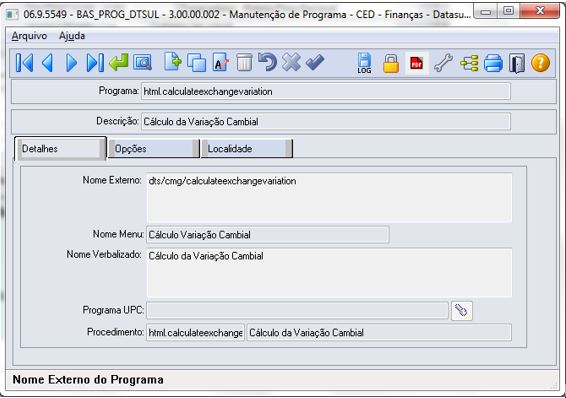This screenshot has width=566, height=398.
Task: Click the yellow padlock security icon
Action: 391,64
